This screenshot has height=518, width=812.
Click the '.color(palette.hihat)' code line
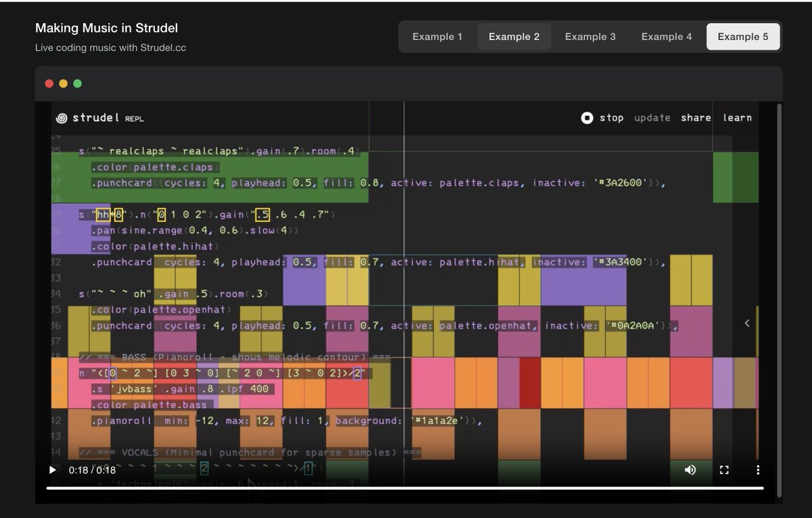click(x=155, y=246)
